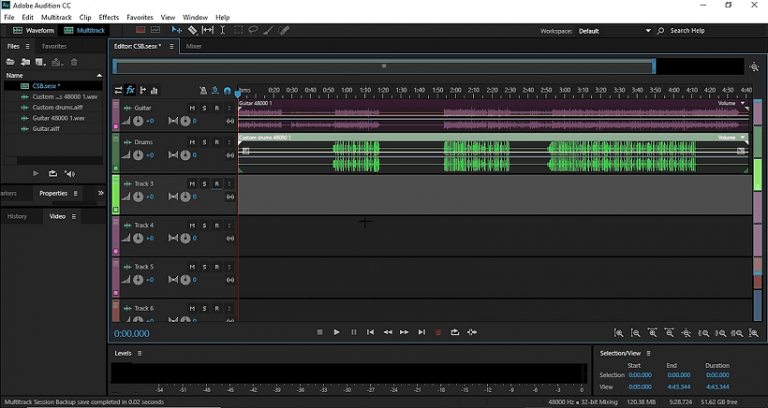Viewport: 768px width, 408px height.
Task: Open the Workspace dropdown
Action: pyautogui.click(x=615, y=31)
